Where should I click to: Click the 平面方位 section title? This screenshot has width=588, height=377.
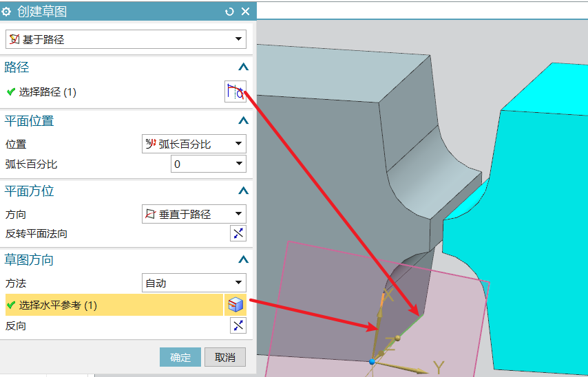tap(29, 191)
